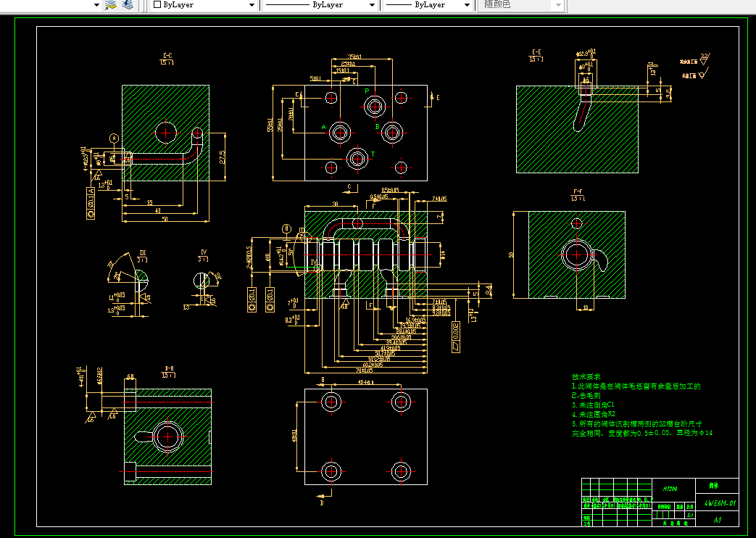
Task: Click the surface roughness symbol marked 3.2
Action: (x=705, y=59)
